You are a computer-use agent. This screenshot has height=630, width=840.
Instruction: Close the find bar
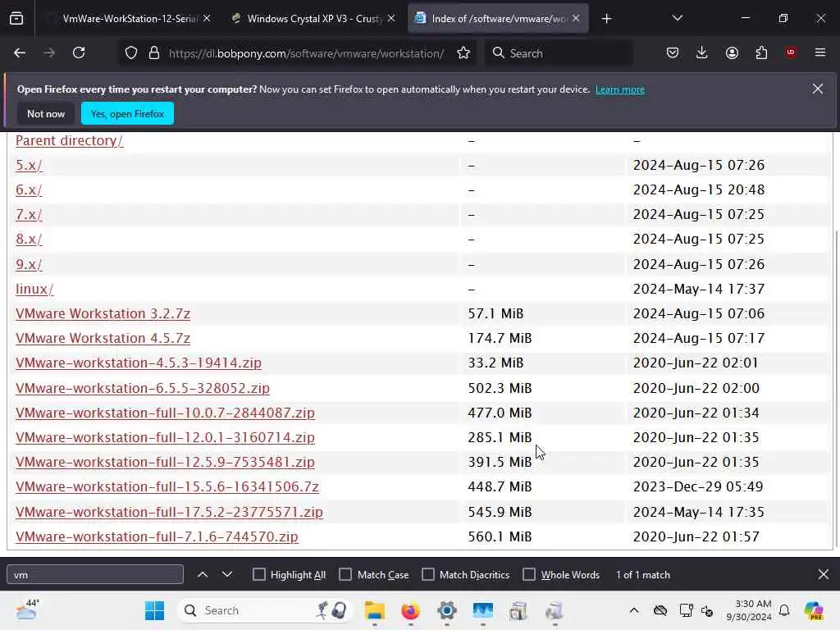(824, 575)
